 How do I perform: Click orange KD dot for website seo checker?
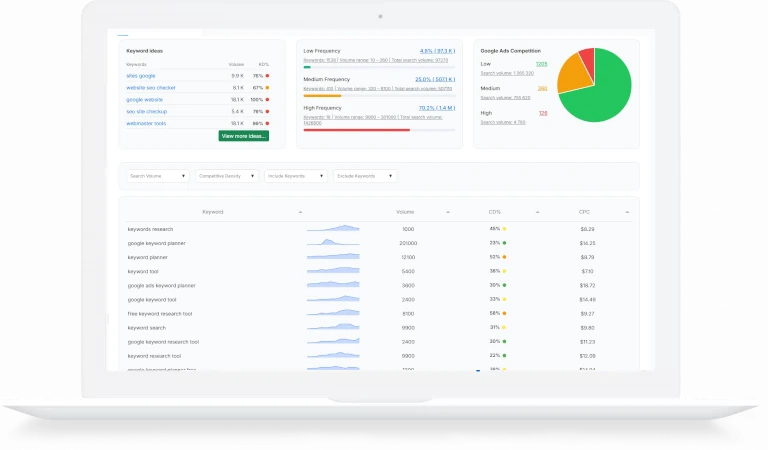(x=267, y=88)
